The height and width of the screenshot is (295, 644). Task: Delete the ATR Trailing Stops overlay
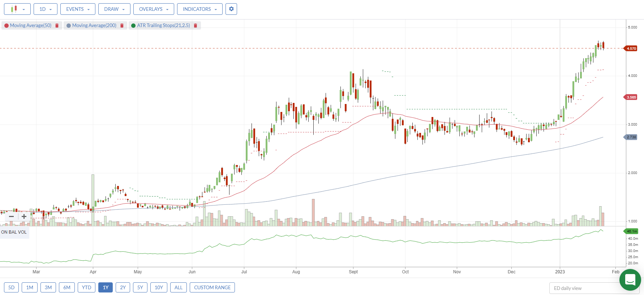coord(196,26)
